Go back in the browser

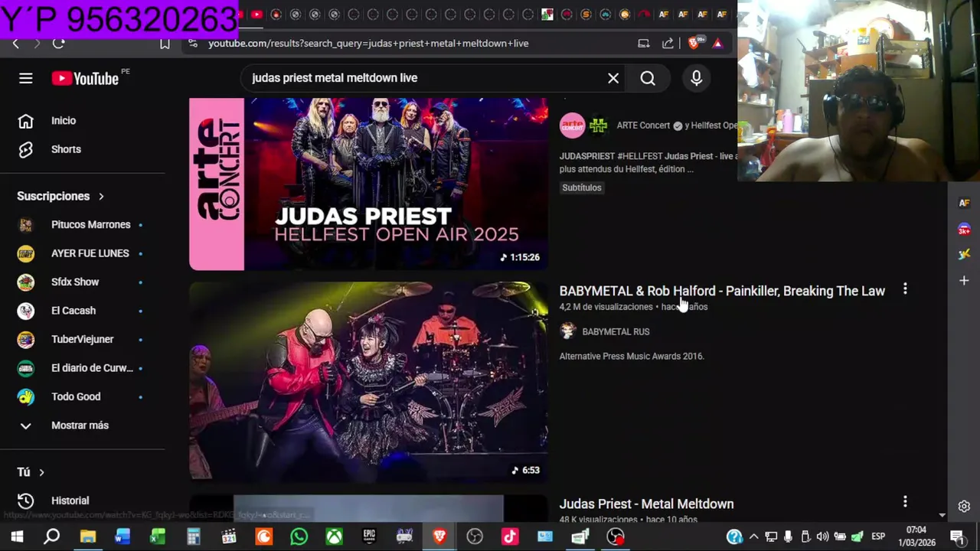point(15,44)
